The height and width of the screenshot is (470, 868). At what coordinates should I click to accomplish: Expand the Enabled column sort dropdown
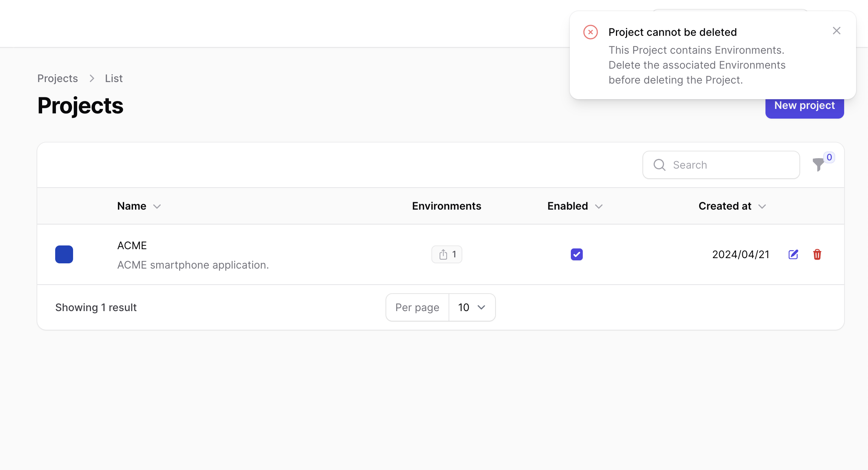pos(600,206)
